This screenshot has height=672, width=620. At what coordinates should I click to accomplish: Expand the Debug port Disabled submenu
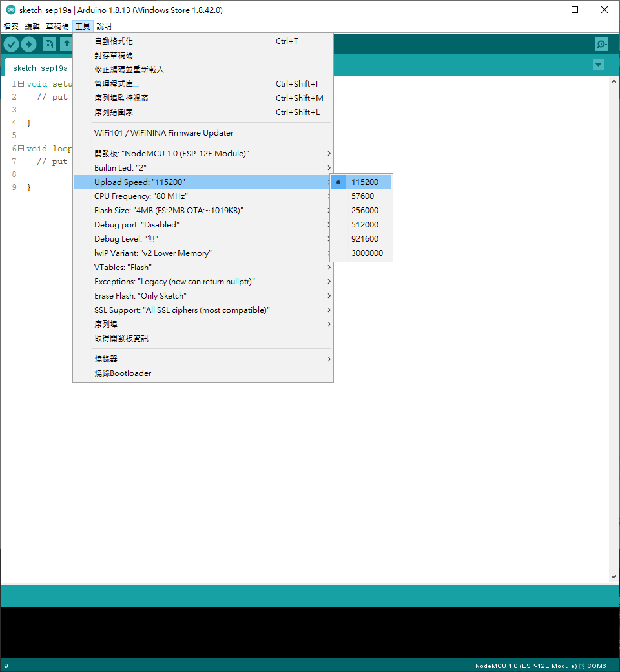click(x=203, y=225)
